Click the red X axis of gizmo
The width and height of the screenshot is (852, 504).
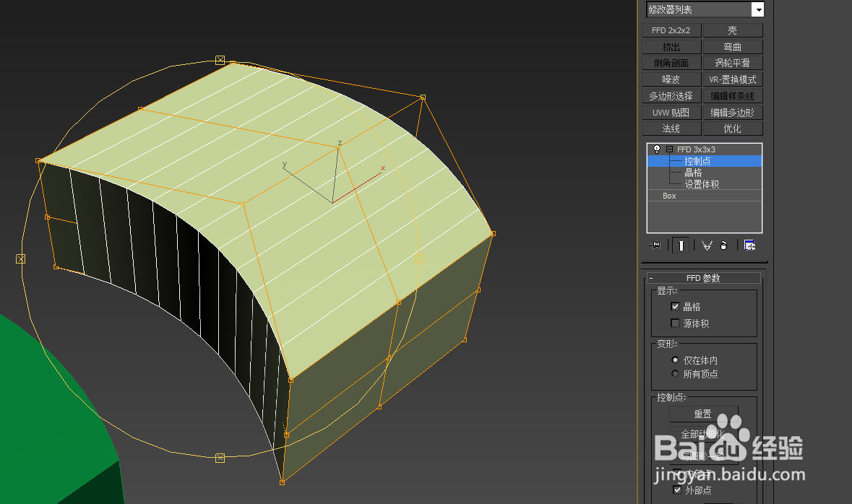click(358, 188)
